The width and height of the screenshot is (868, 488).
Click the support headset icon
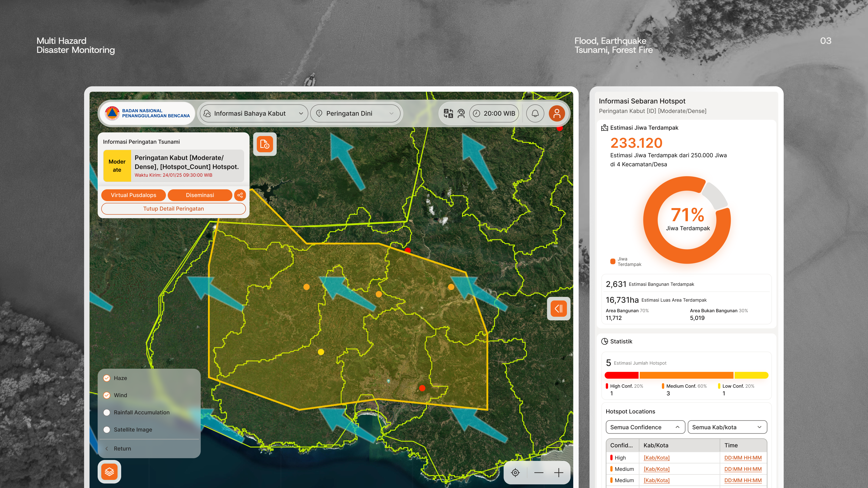pos(461,113)
